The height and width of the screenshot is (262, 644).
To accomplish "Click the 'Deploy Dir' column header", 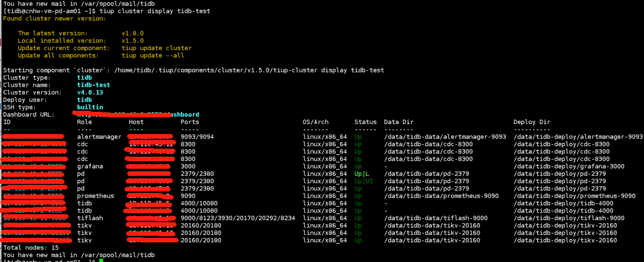I will 532,122.
